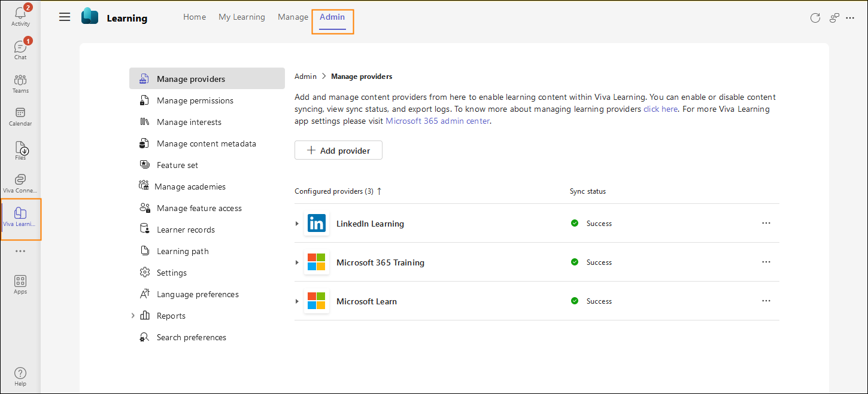Expand the Reports section chevron
Viewport: 868px width, 394px height.
click(x=133, y=316)
